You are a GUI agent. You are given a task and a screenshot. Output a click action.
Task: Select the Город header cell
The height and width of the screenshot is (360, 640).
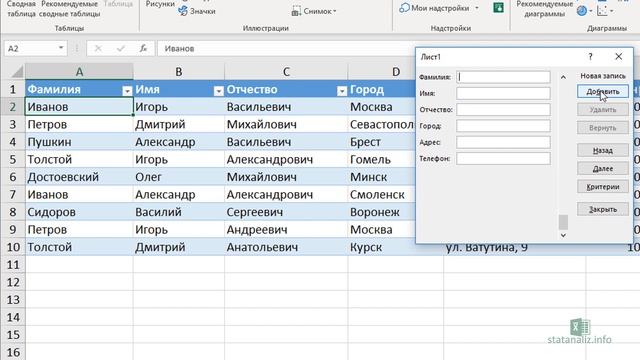click(x=382, y=89)
